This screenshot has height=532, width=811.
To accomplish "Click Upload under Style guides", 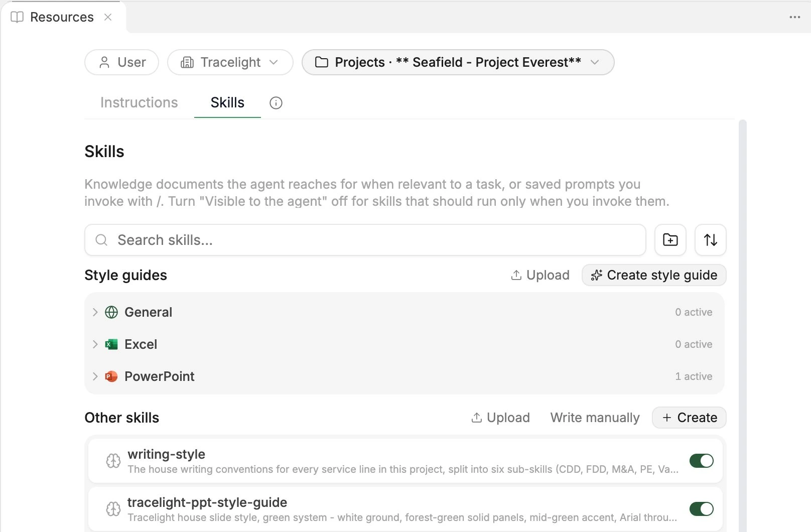I will pyautogui.click(x=540, y=275).
